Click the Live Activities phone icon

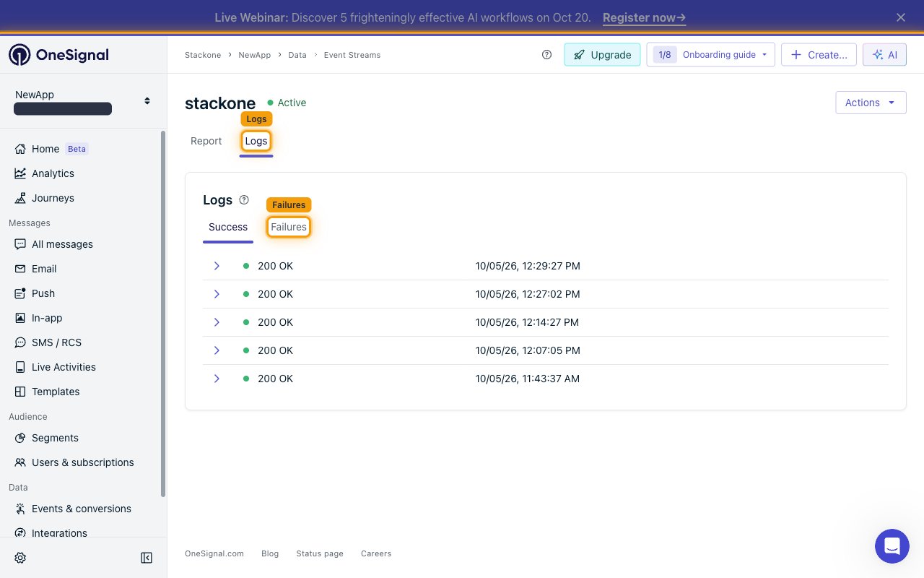[x=20, y=367]
